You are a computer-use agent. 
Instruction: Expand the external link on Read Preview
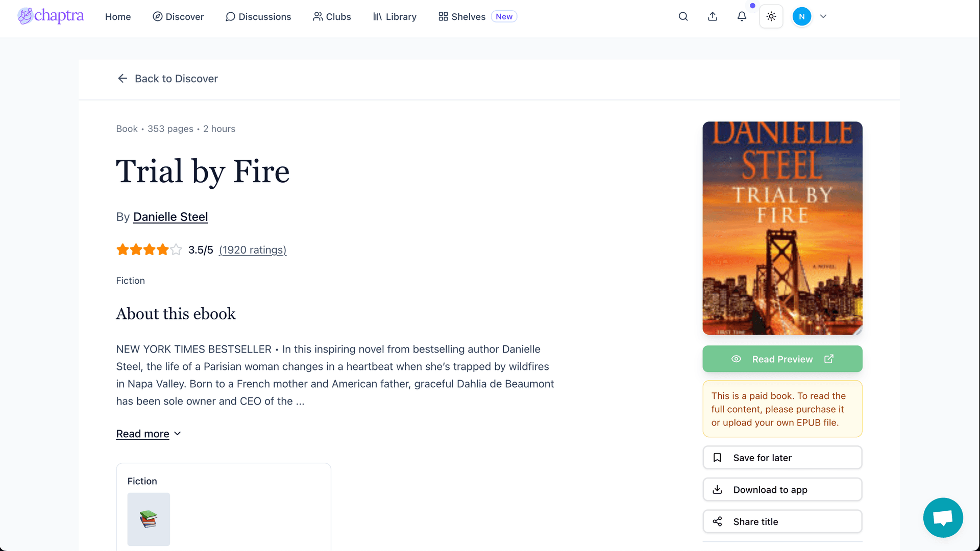point(828,359)
